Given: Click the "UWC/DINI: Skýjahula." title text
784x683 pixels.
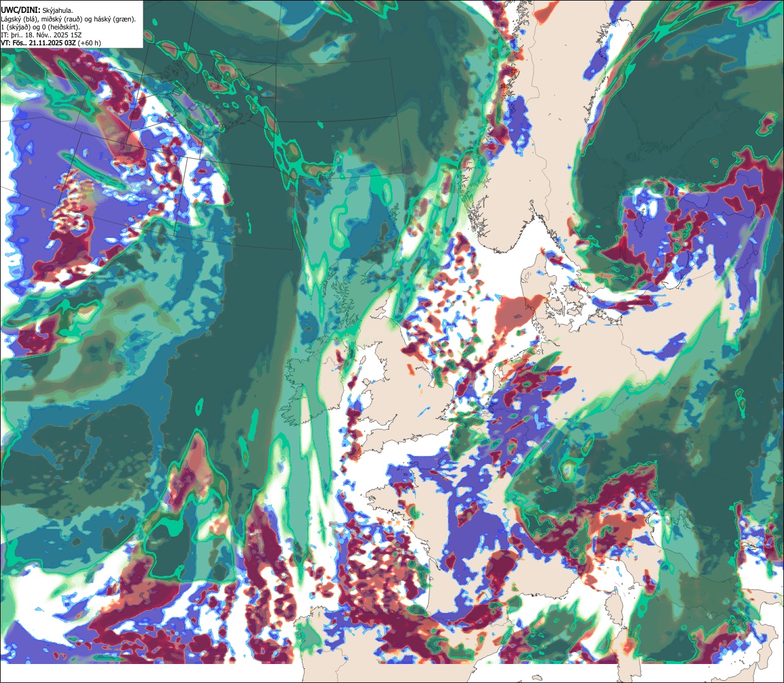Looking at the screenshot, I should tap(37, 10).
